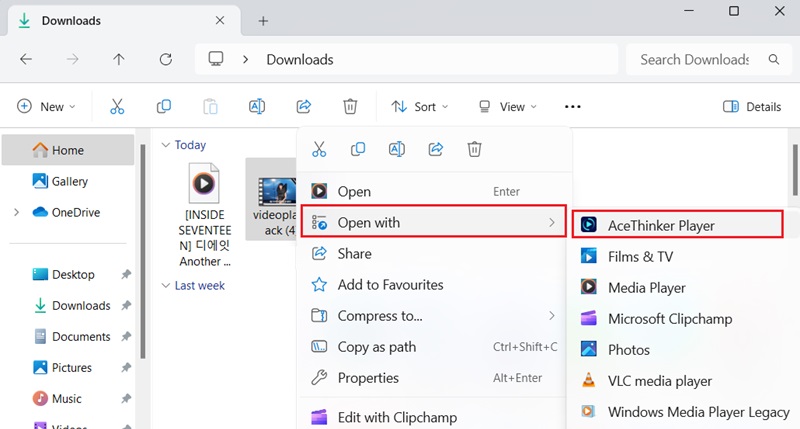800x429 pixels.
Task: Open the View dropdown
Action: (508, 107)
